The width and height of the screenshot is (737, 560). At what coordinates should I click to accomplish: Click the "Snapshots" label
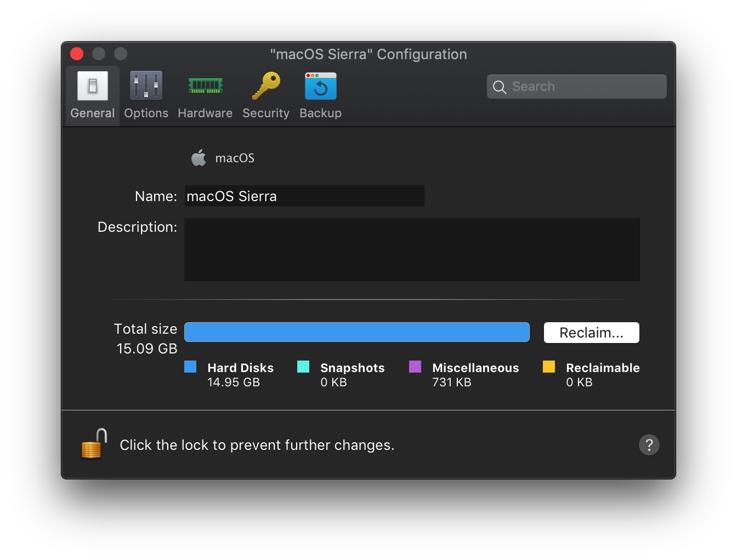(353, 368)
